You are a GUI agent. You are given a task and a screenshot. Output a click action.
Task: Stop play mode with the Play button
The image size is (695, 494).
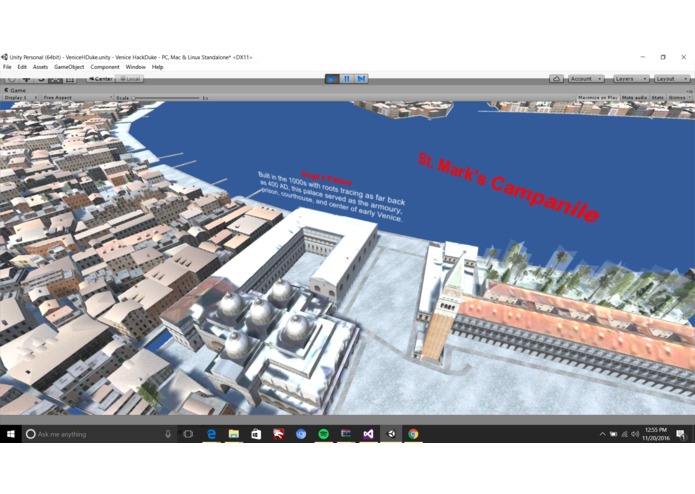tap(332, 79)
